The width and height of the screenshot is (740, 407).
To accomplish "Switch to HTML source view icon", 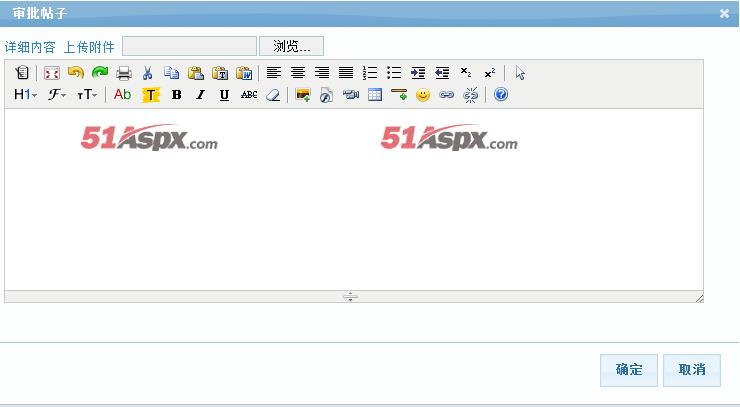I will pos(22,73).
